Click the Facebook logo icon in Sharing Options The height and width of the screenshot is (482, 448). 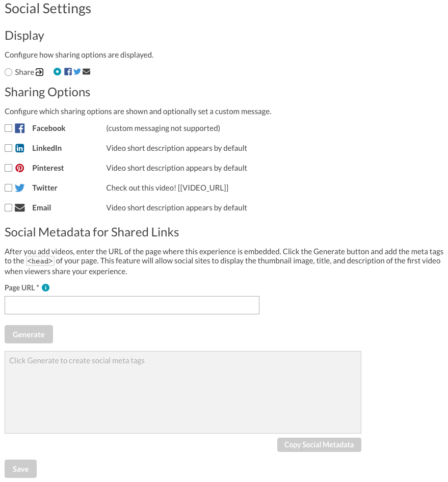point(20,128)
